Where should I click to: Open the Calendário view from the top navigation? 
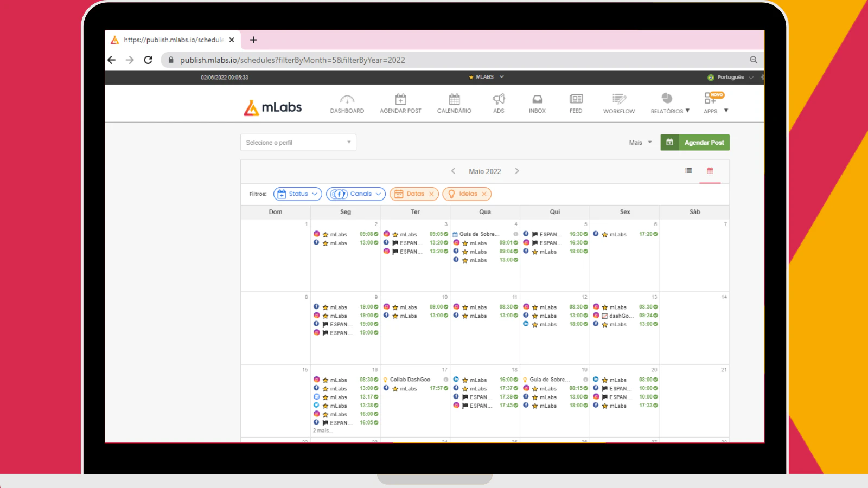[x=454, y=103]
